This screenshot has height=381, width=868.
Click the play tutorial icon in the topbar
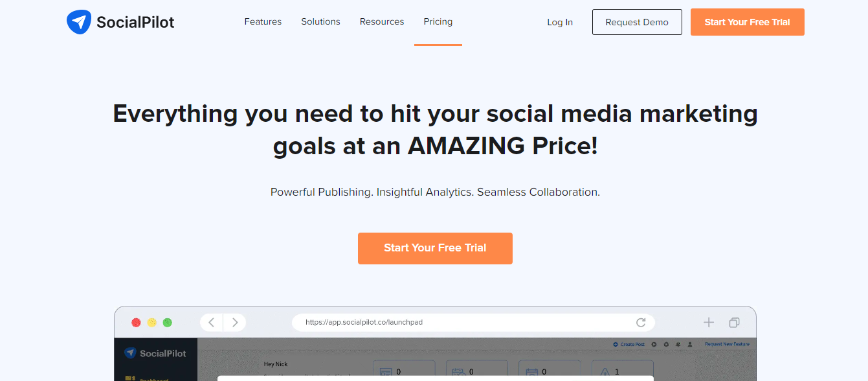[x=654, y=344]
